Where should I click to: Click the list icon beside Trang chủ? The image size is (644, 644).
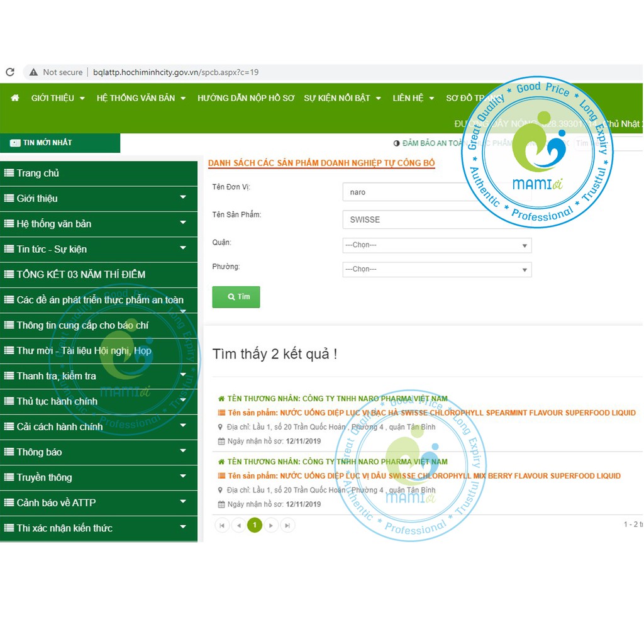click(x=9, y=173)
